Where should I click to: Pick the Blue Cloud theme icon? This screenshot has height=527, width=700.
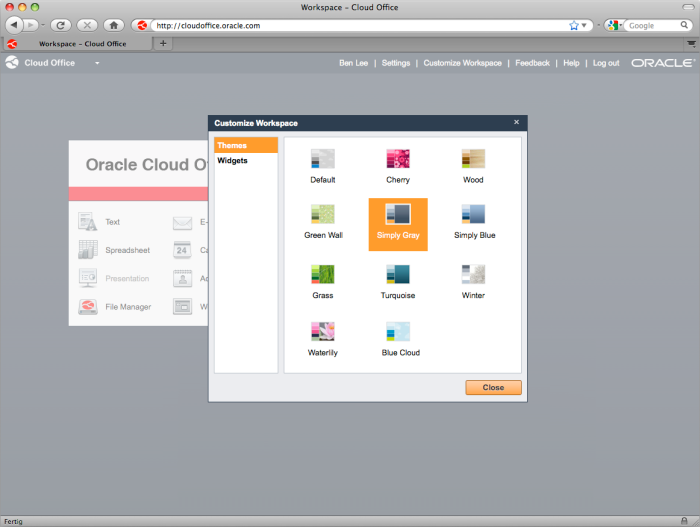[x=398, y=331]
